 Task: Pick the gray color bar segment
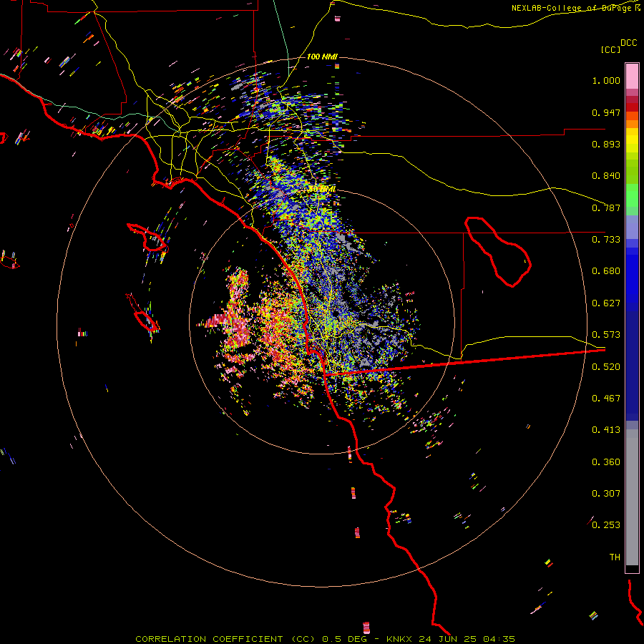tap(632, 497)
